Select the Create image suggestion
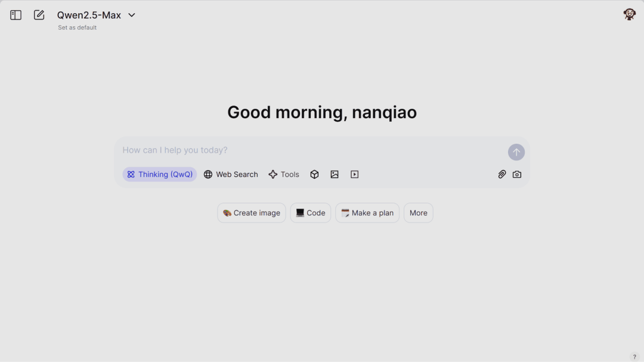The width and height of the screenshot is (644, 362). [252, 213]
